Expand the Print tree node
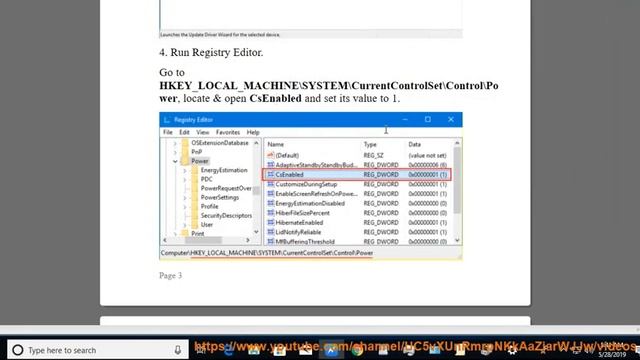640x360 pixels. pos(175,234)
